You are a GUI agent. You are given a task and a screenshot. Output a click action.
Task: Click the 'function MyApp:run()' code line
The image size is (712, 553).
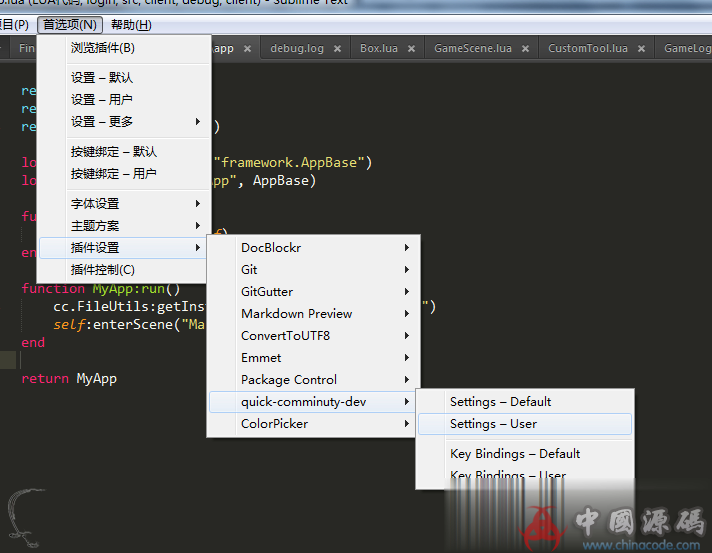(101, 288)
